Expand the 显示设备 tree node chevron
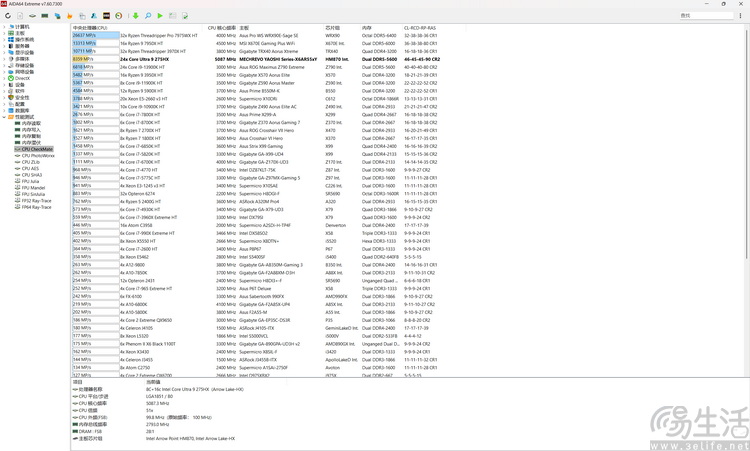 [x=4, y=53]
